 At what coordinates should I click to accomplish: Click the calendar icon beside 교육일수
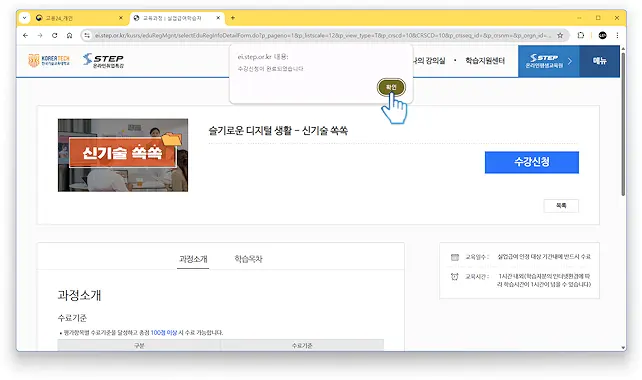point(454,257)
